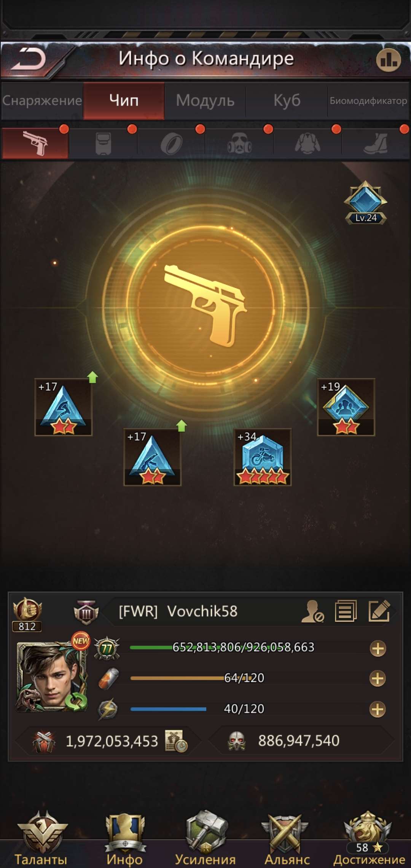Click the edit commander name icon
The width and height of the screenshot is (411, 868).
[379, 611]
